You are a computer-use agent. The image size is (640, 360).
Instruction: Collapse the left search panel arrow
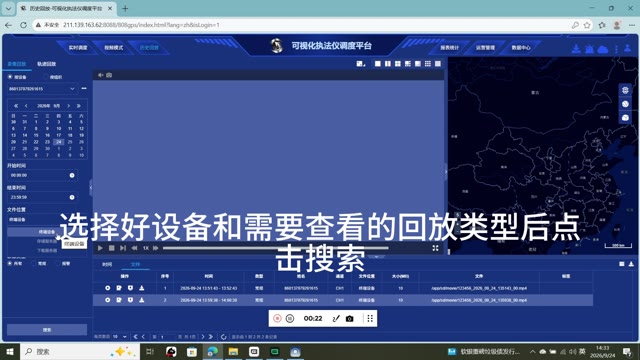(91, 188)
